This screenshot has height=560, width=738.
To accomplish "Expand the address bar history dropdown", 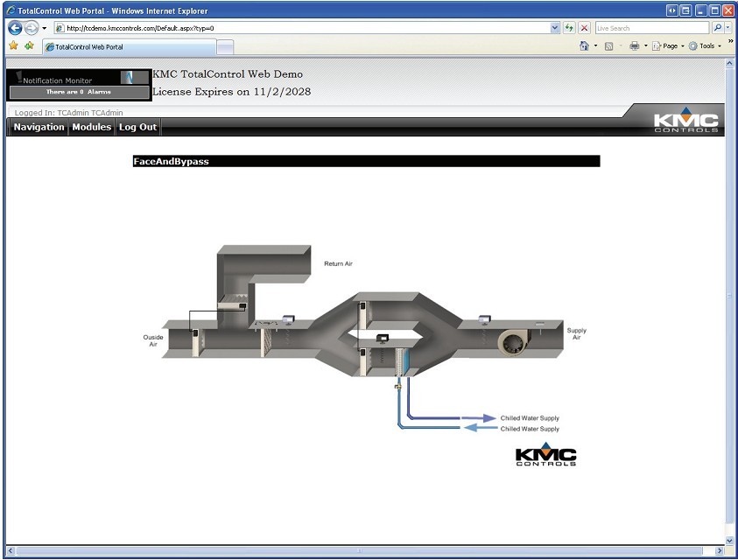I will [555, 28].
